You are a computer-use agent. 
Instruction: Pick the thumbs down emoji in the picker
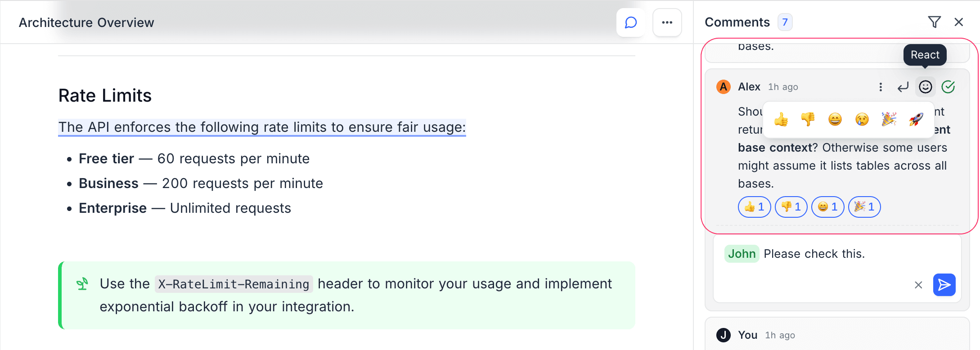[808, 120]
